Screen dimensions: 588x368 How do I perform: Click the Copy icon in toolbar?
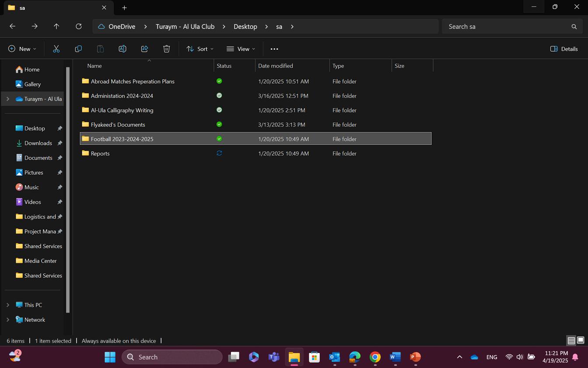[x=78, y=49]
